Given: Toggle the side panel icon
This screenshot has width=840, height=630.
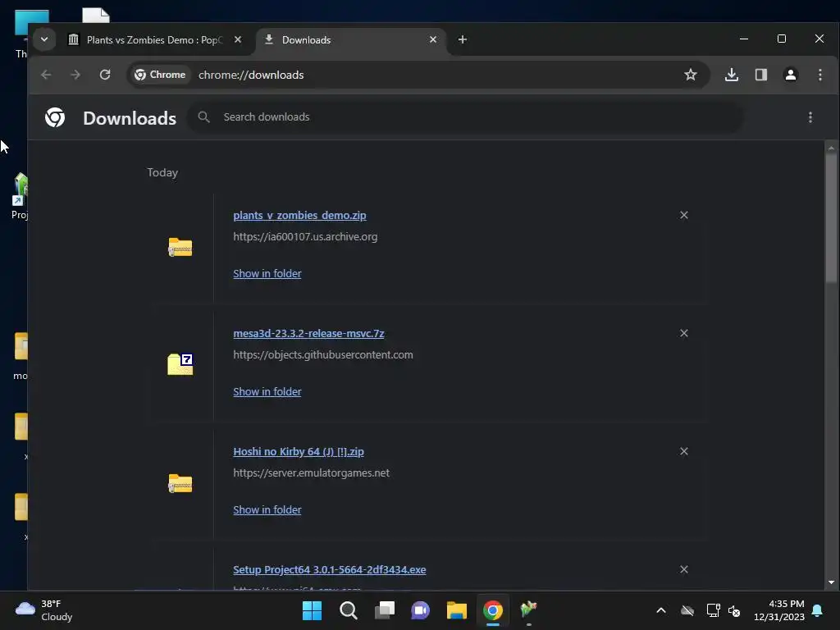Looking at the screenshot, I should (760, 75).
